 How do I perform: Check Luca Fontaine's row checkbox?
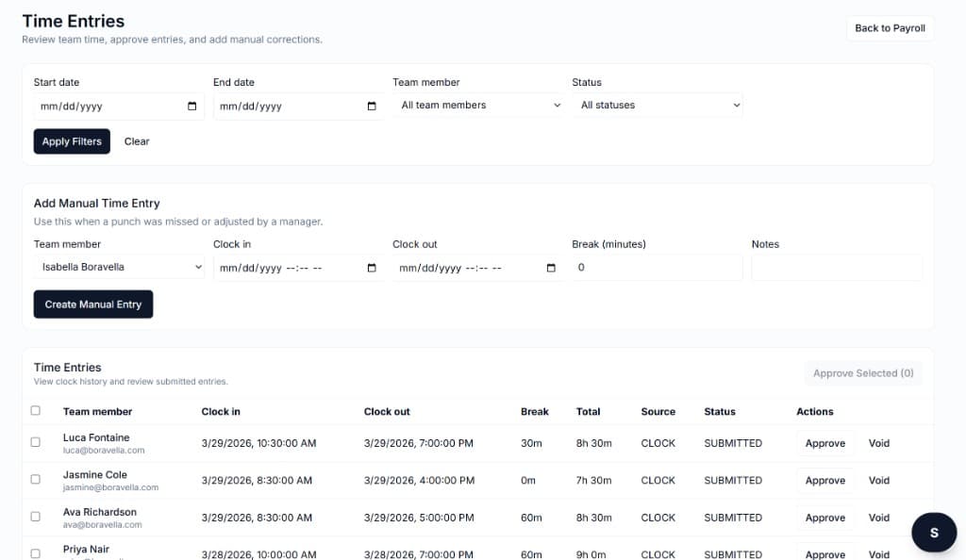pos(35,442)
